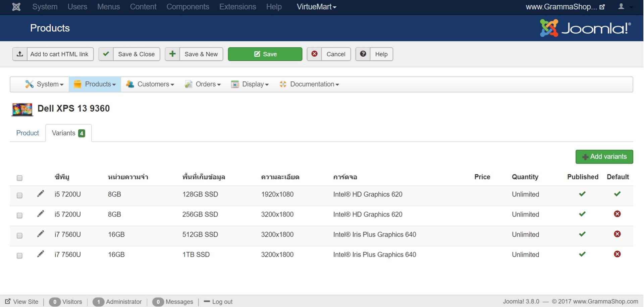Click the Joomla! brand logo in header
The height and width of the screenshot is (307, 644).
(x=586, y=28)
